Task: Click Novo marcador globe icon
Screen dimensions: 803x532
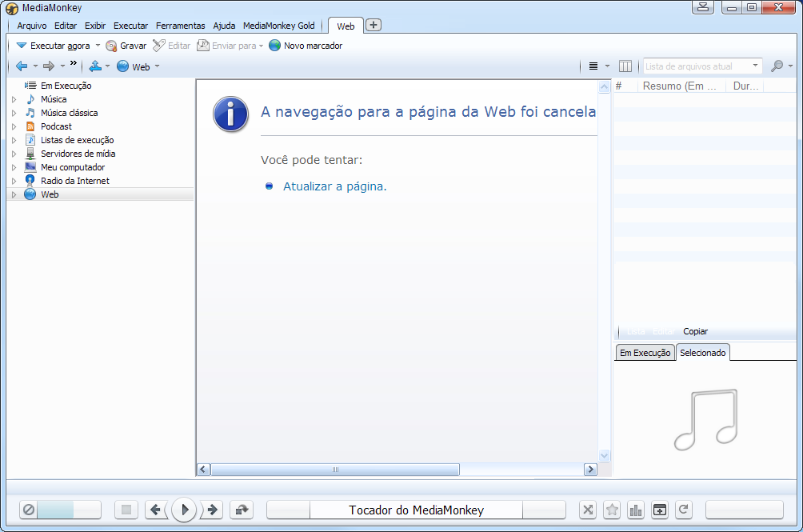Action: (x=275, y=46)
